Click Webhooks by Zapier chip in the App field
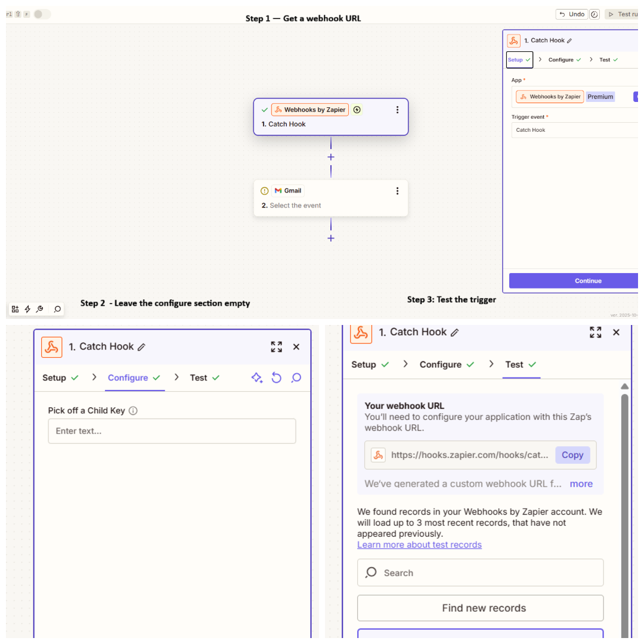644x644 pixels. [550, 97]
